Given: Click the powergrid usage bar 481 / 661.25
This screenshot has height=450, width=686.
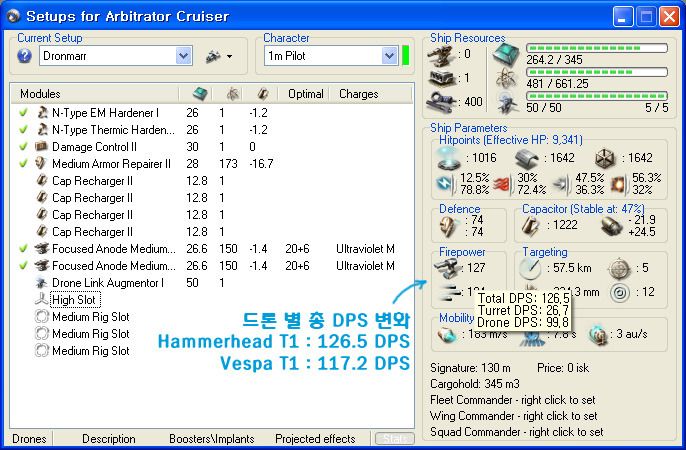Looking at the screenshot, I should click(x=597, y=72).
